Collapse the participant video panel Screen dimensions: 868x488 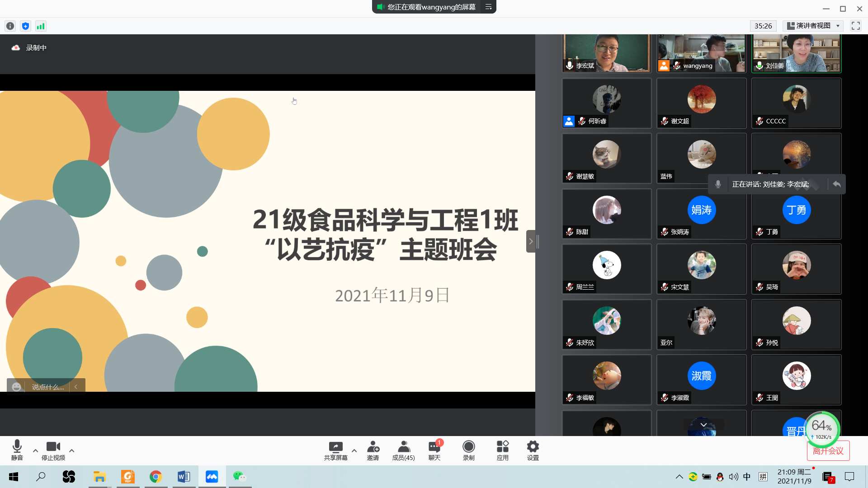point(531,241)
